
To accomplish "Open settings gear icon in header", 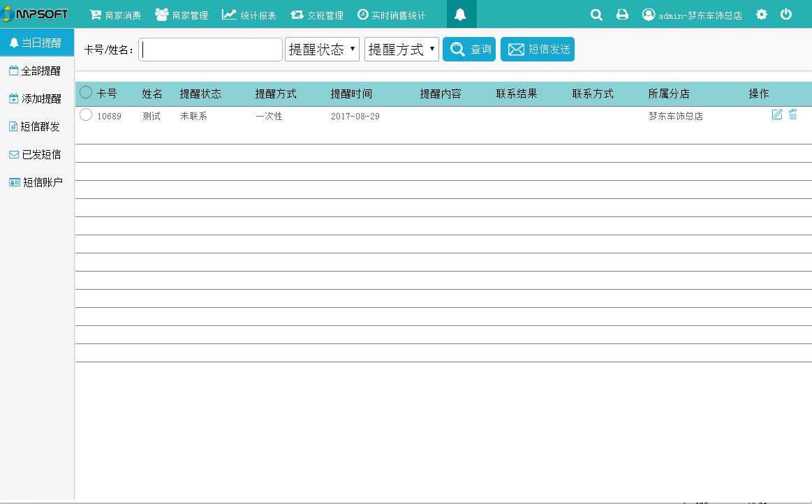I will click(x=762, y=15).
